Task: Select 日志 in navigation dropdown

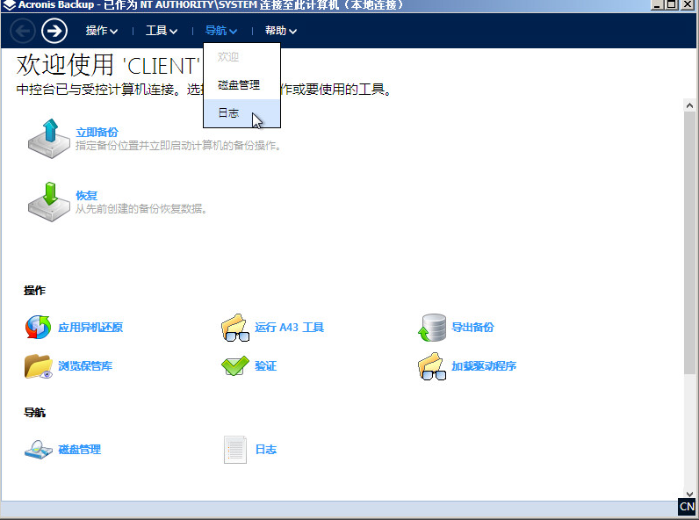Action: (242, 113)
